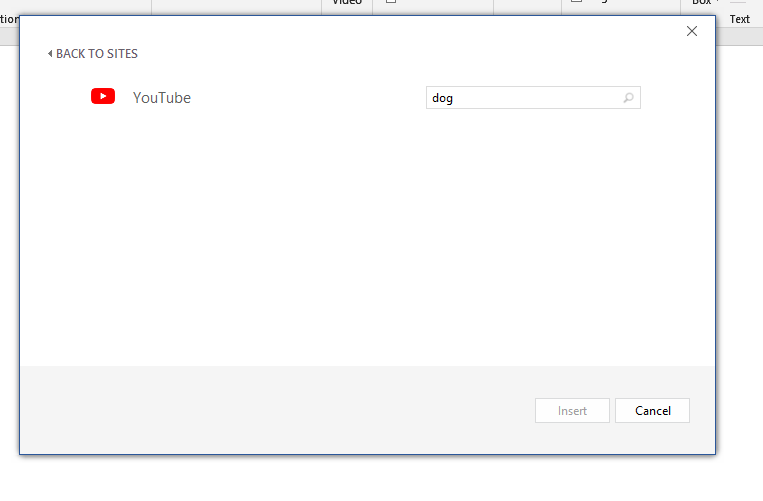
Task: Close the video dialog with X
Action: coord(691,31)
